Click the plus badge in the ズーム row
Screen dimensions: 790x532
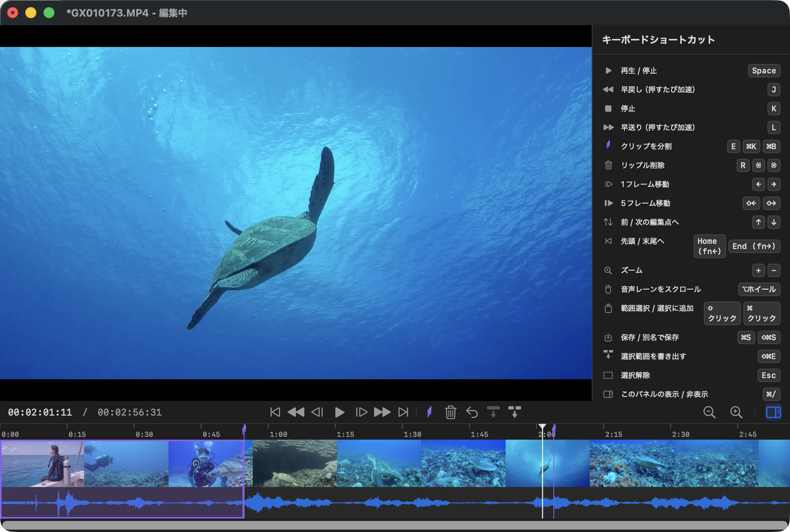click(758, 270)
